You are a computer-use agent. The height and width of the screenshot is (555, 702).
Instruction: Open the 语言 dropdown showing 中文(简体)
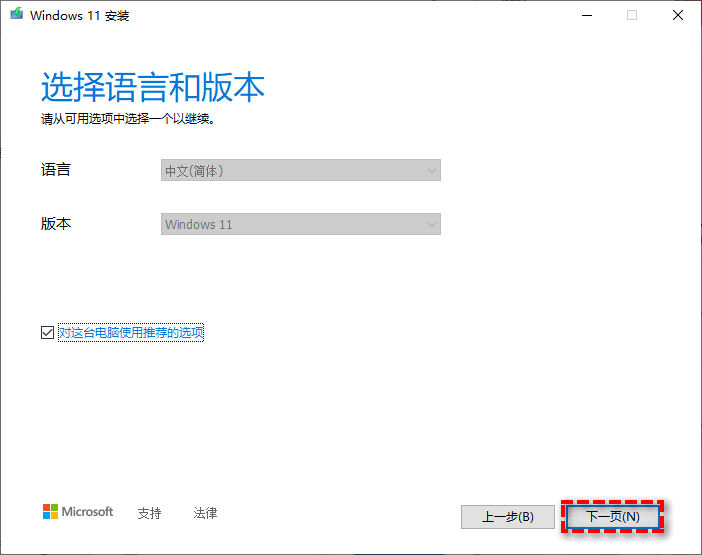(x=301, y=170)
